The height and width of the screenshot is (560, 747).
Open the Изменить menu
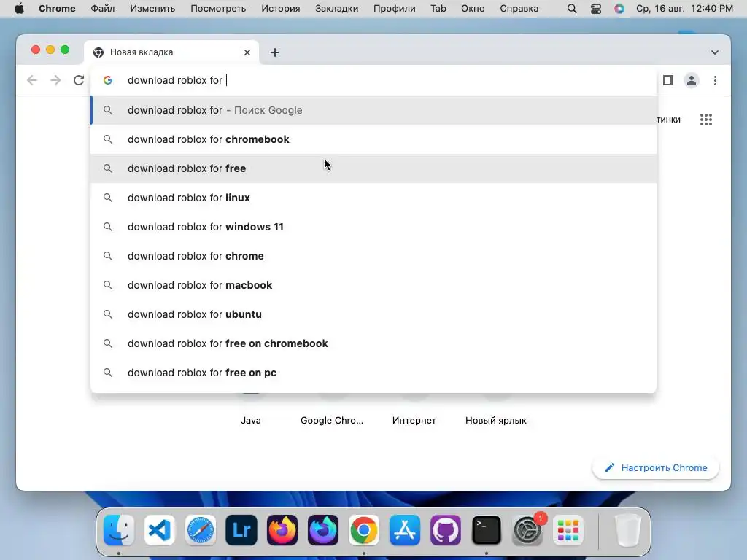152,9
